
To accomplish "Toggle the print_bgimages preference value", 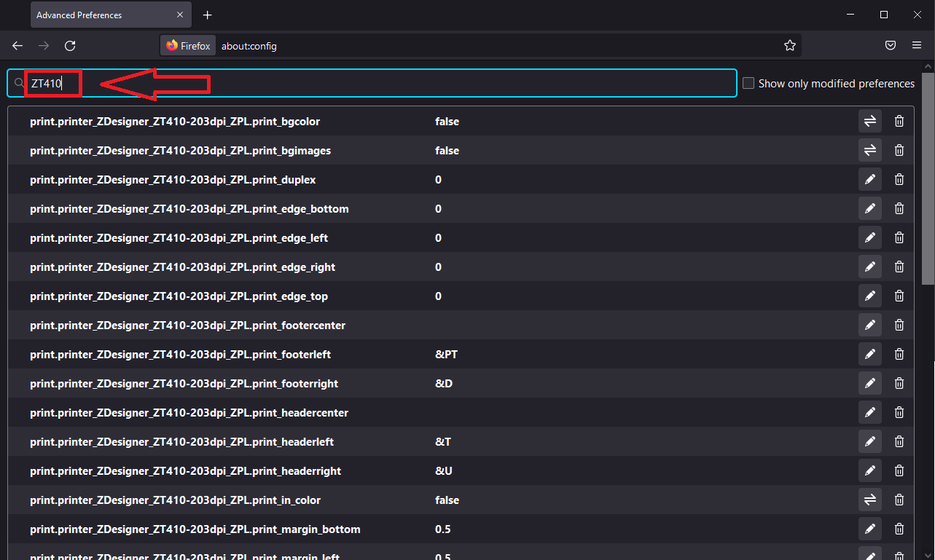I will 869,150.
